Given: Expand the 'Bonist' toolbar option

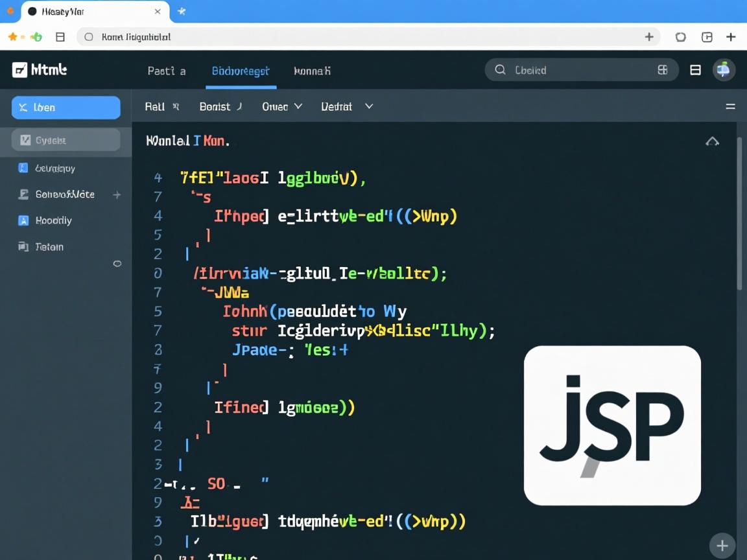Looking at the screenshot, I should click(x=220, y=106).
